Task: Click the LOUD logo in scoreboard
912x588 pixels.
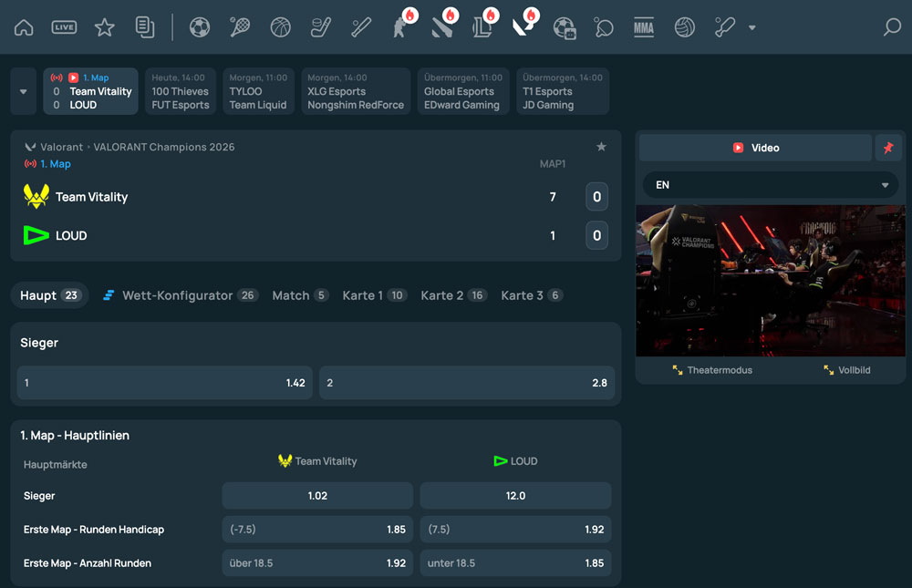Action: click(36, 235)
